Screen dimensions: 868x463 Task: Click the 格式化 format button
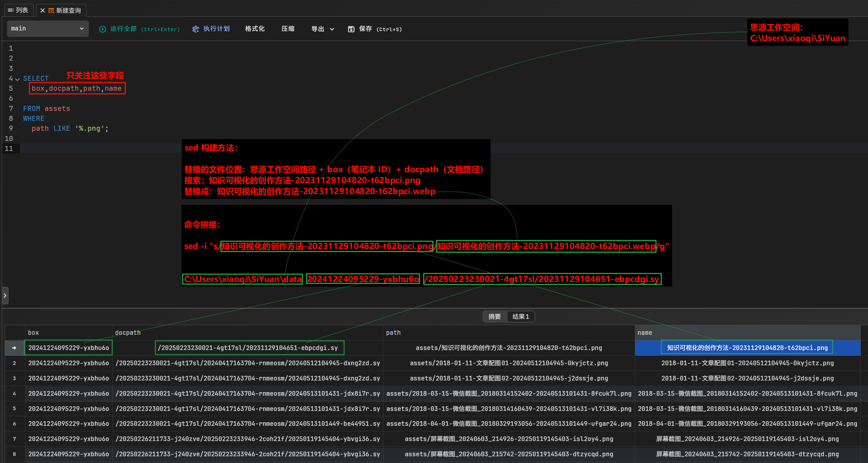(255, 29)
